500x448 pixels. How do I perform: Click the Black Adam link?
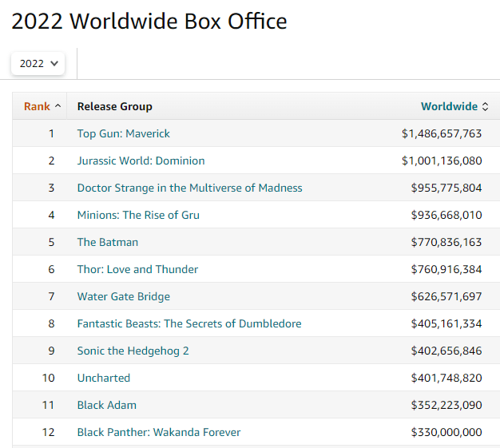(x=106, y=405)
